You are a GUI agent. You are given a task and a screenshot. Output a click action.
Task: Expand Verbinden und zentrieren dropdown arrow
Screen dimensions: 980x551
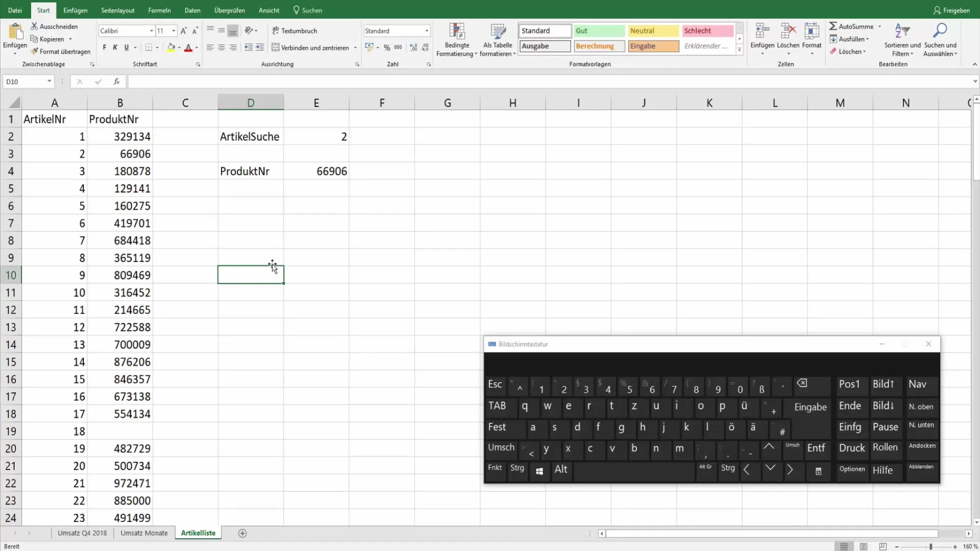[x=355, y=47]
